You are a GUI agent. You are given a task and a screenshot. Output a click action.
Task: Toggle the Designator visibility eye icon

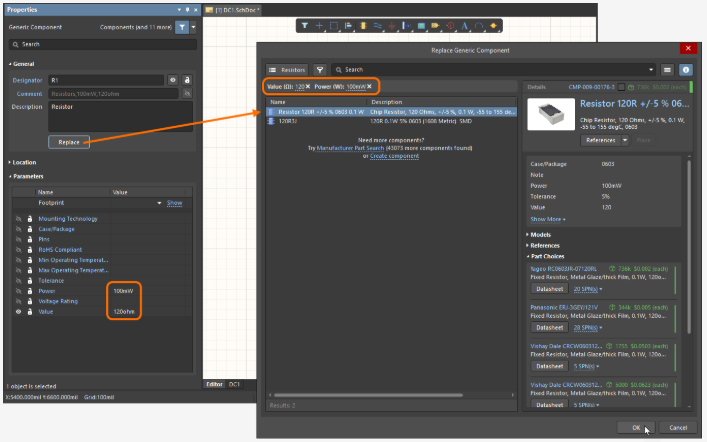(x=173, y=80)
